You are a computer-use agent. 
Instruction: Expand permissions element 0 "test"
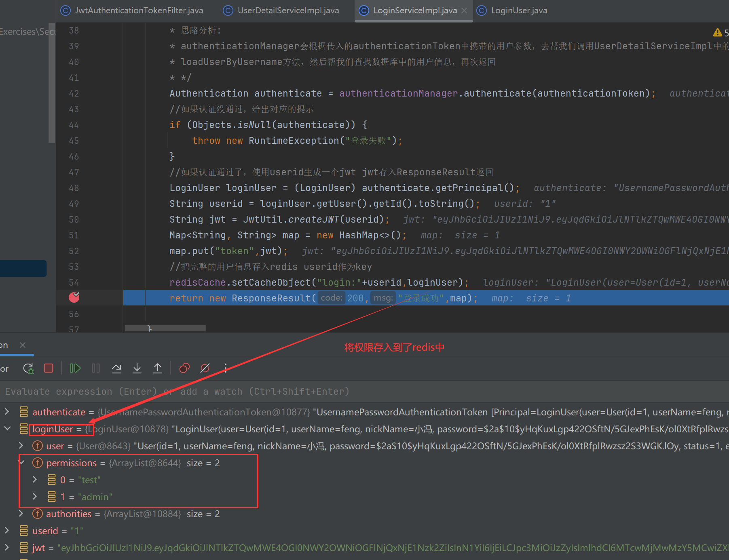pos(35,480)
